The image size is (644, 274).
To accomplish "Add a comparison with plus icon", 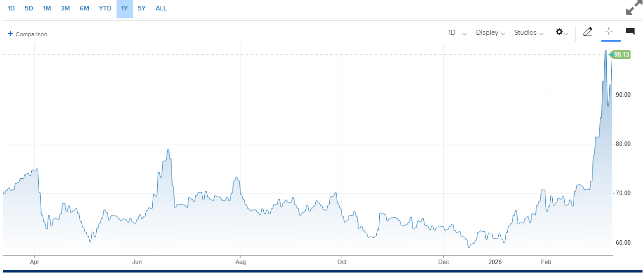I will tap(10, 34).
